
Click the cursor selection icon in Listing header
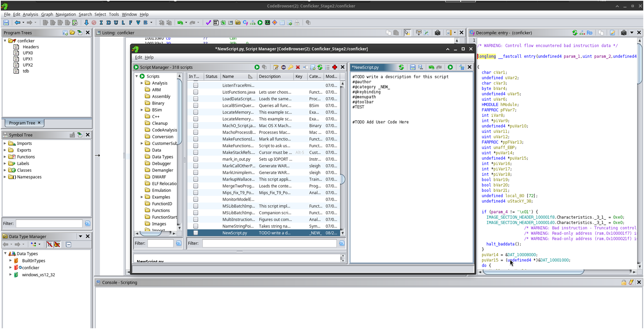pos(407,33)
